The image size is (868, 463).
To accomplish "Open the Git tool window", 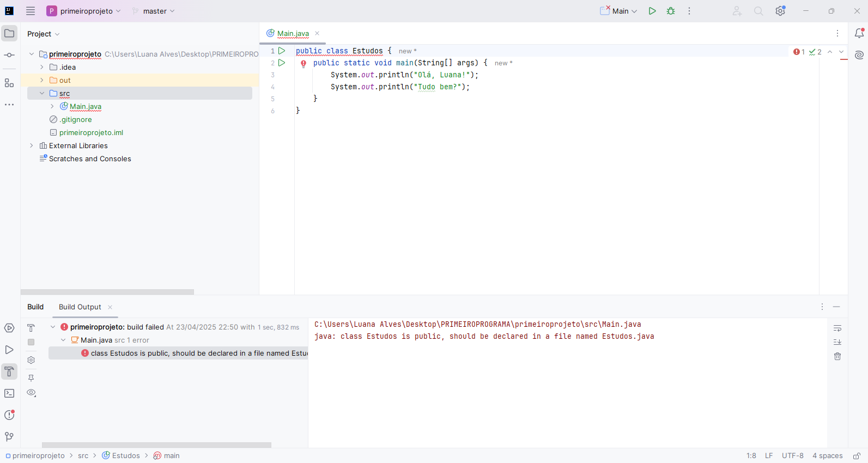I will coord(9,437).
